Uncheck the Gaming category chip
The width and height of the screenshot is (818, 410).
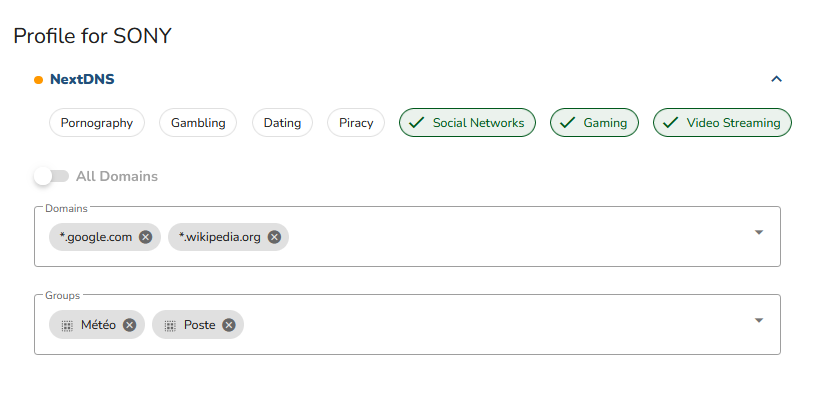[x=595, y=123]
